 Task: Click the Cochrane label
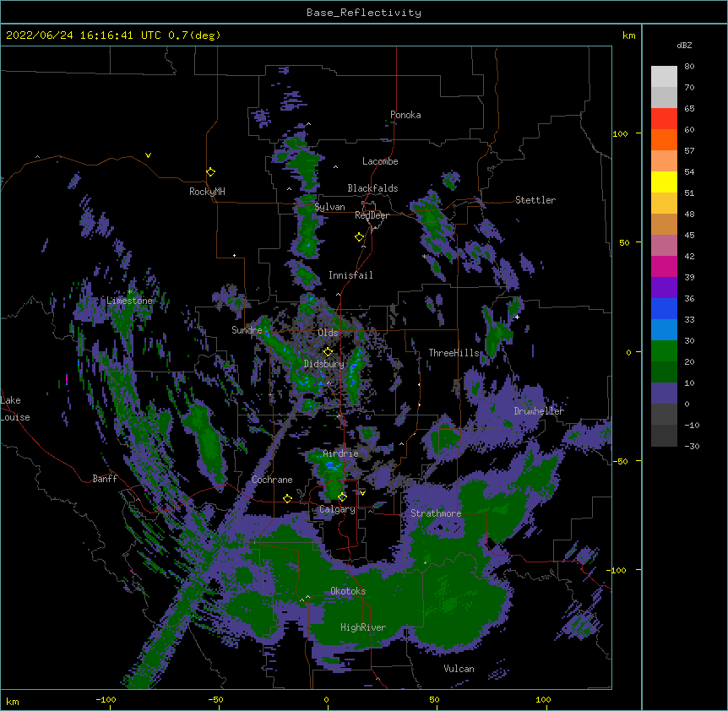coord(272,480)
